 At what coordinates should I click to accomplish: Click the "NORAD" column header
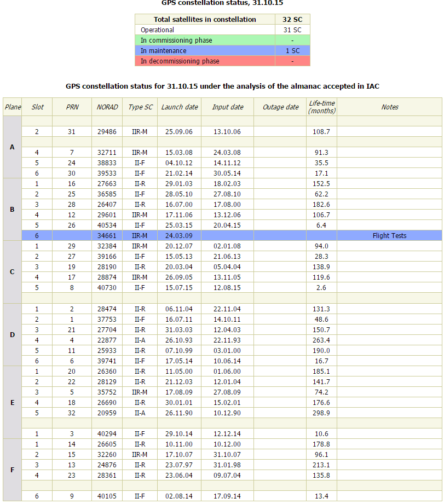point(107,107)
